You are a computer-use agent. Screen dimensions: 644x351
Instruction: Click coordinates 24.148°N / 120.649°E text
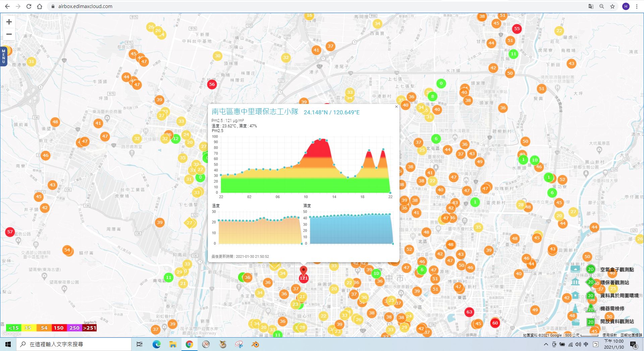tap(332, 112)
